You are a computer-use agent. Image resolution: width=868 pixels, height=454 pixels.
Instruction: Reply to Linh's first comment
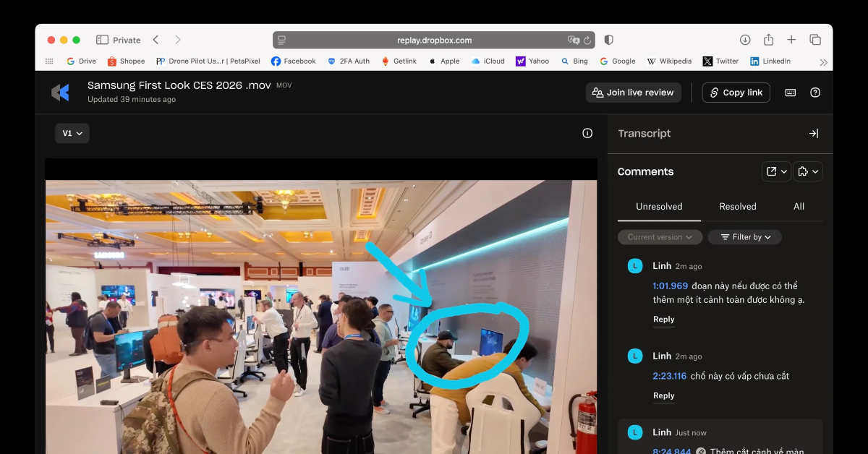[x=663, y=319]
